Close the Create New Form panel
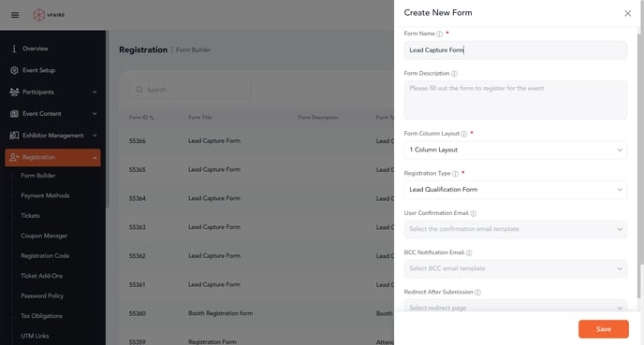This screenshot has width=644, height=345. coord(627,13)
